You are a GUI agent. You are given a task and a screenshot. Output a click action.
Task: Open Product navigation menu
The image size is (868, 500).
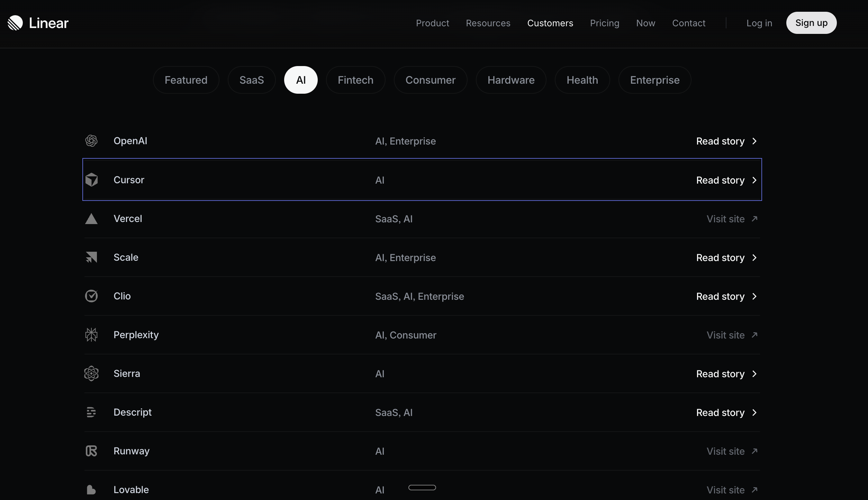pos(432,23)
